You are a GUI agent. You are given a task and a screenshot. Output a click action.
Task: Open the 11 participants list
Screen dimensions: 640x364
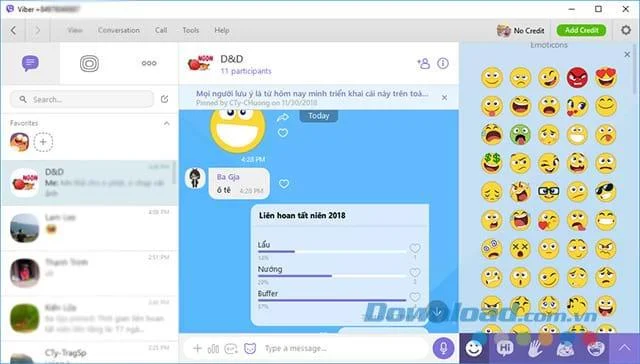(x=246, y=71)
